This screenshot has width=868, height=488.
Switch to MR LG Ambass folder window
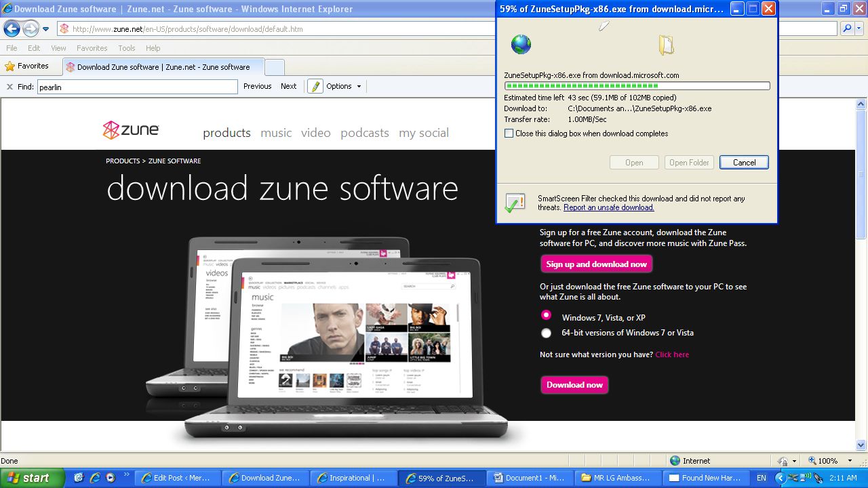coord(617,478)
